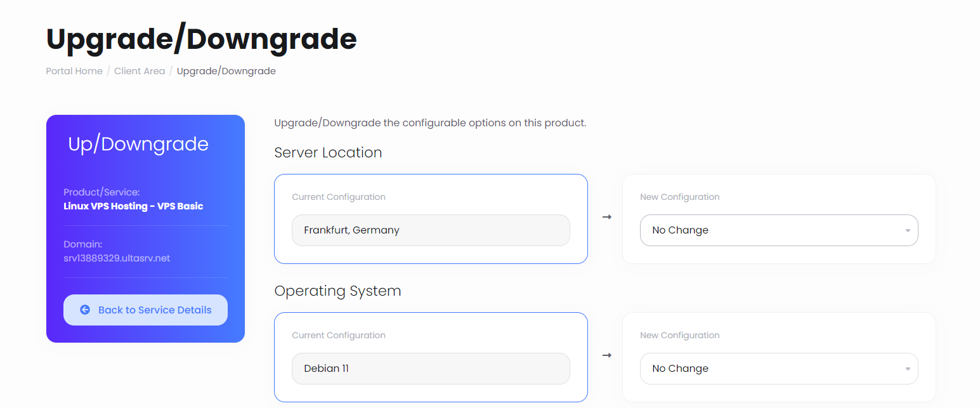Click the Upgrade/Downgrade page heading
This screenshot has height=408, width=980.
(201, 39)
